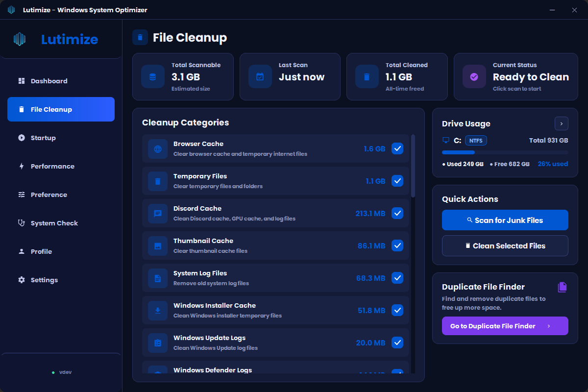The image size is (588, 392).
Task: Click the Lutimize logo icon in sidebar
Action: [x=20, y=39]
